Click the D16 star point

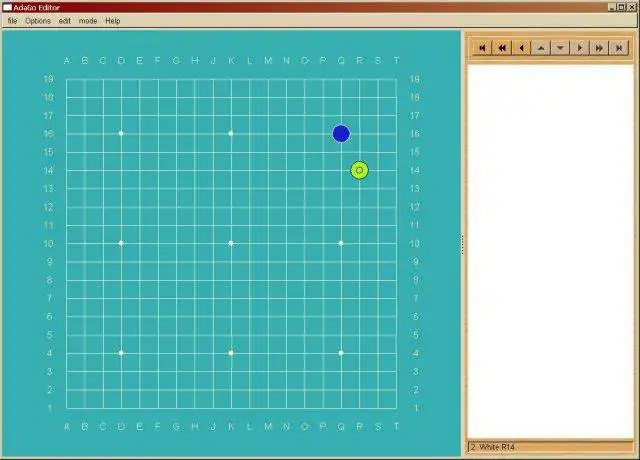[x=121, y=133]
